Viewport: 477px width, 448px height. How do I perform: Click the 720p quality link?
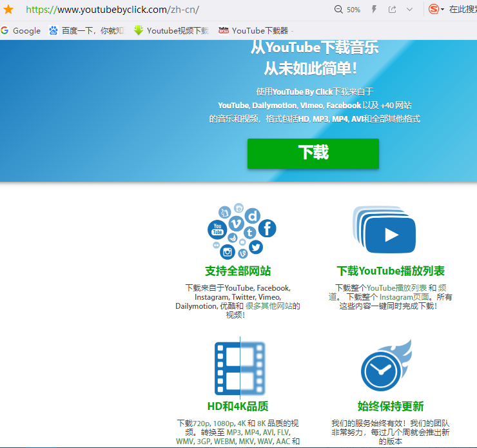click(x=201, y=423)
